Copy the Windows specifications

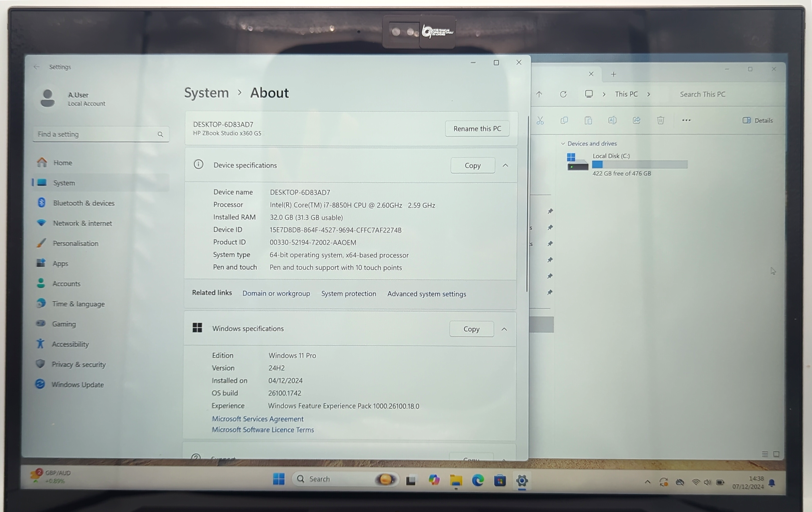(x=472, y=329)
